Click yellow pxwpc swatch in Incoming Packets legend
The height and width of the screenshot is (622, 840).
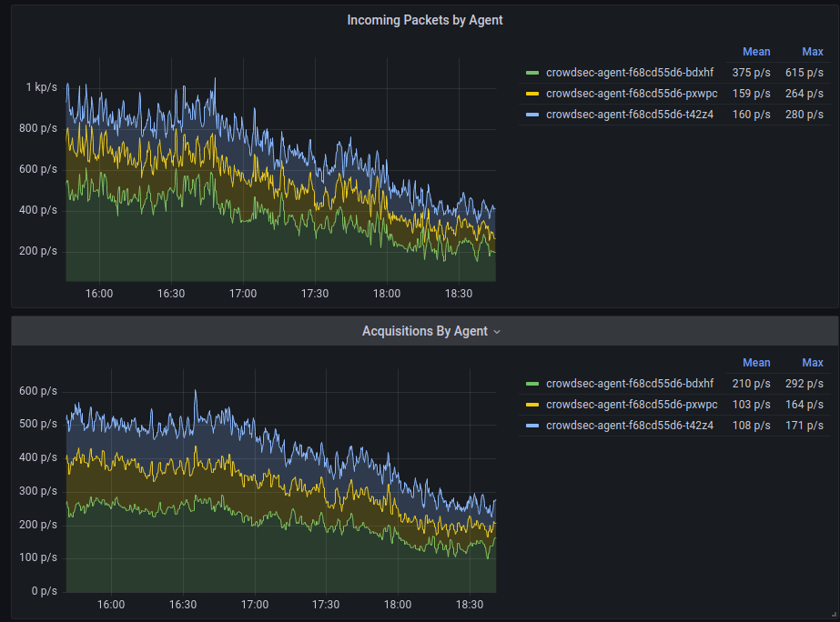tap(532, 94)
